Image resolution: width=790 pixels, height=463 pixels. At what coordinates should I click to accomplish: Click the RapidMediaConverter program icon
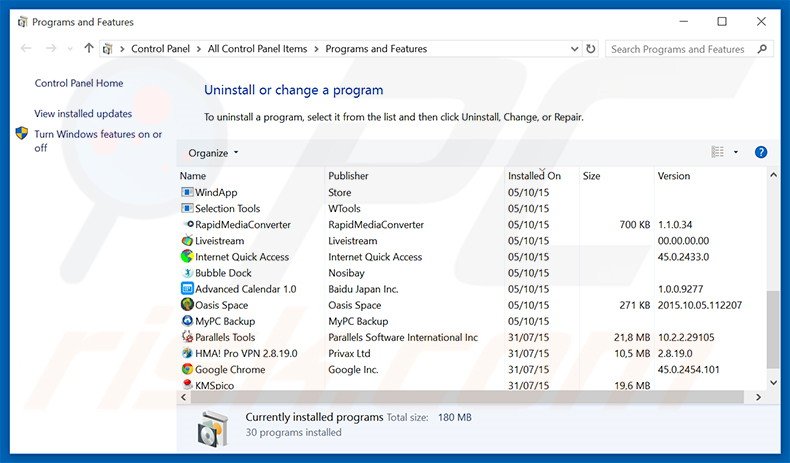(189, 224)
